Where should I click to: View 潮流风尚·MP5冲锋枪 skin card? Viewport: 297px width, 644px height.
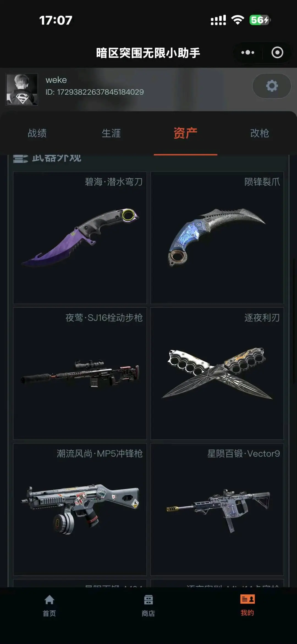[x=80, y=509]
